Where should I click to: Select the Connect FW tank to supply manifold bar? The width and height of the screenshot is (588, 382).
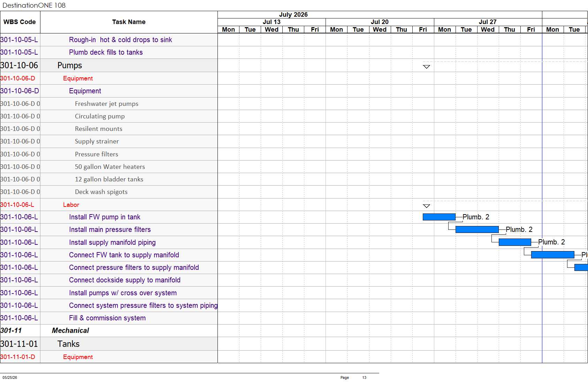[552, 255]
